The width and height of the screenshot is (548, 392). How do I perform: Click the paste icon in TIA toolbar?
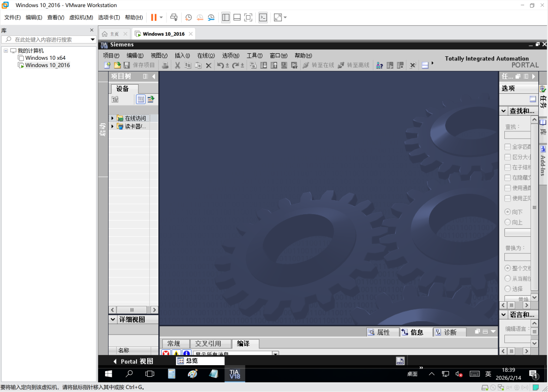198,65
